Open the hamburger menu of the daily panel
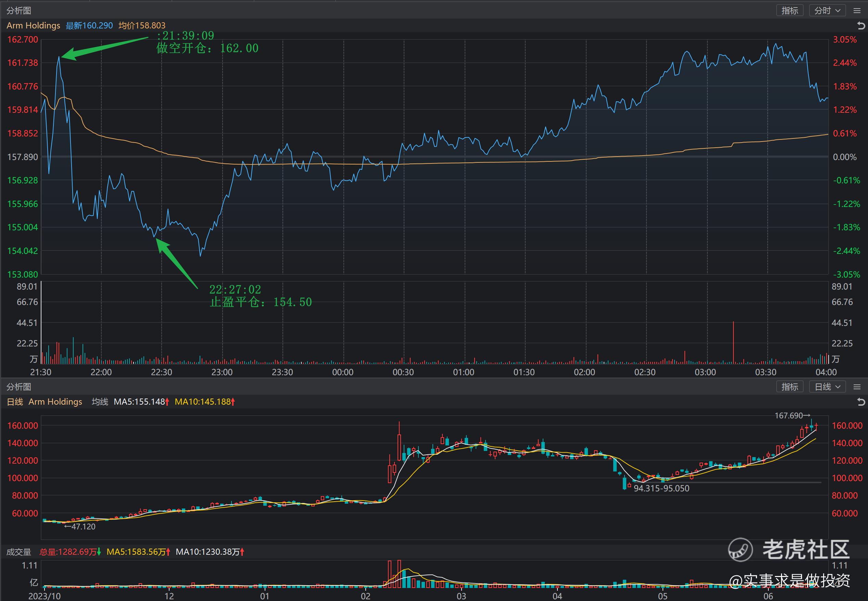The height and width of the screenshot is (601, 868). tap(857, 387)
